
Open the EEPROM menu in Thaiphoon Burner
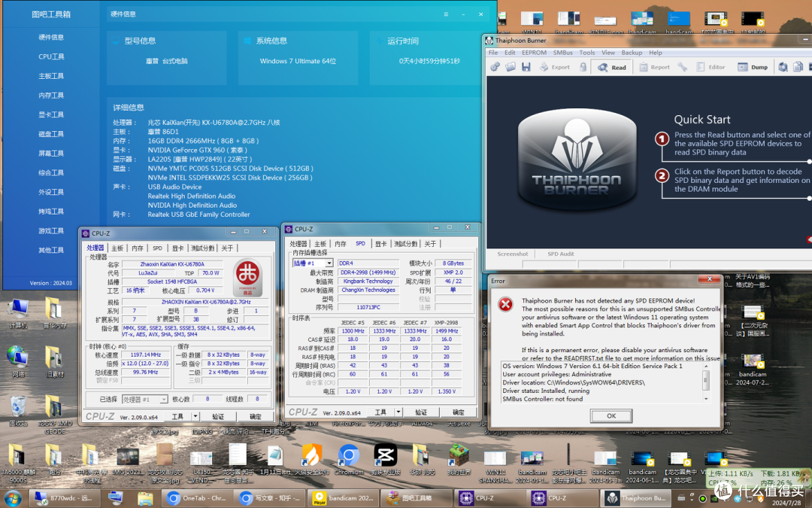pyautogui.click(x=534, y=53)
